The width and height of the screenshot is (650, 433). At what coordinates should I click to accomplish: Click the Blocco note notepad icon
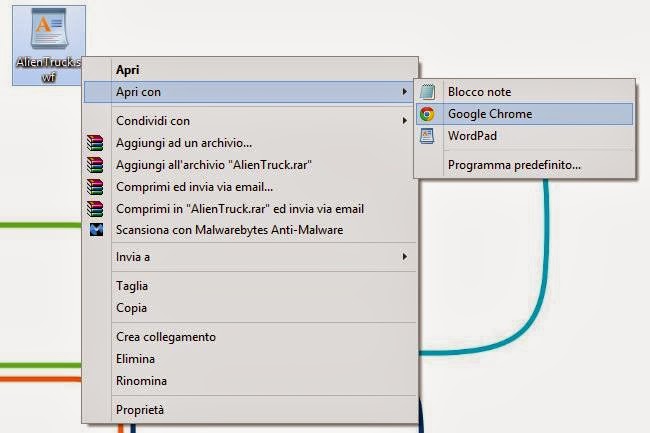pos(427,92)
